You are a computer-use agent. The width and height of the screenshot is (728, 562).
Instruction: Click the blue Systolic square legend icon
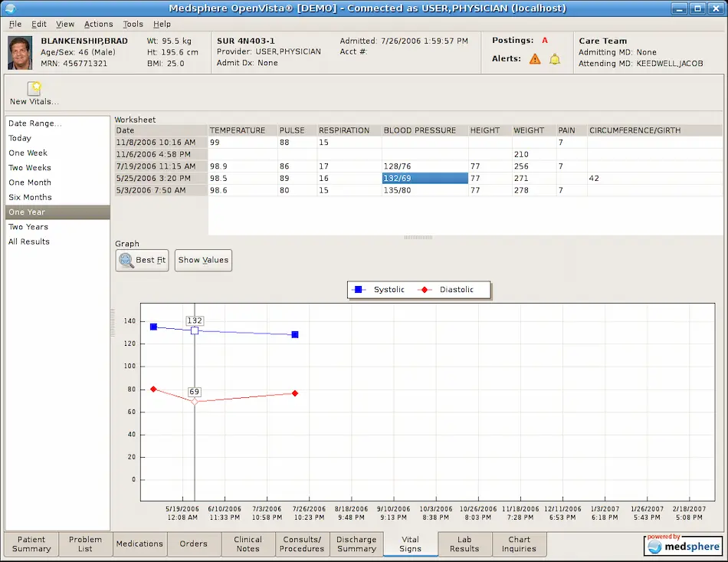tap(356, 289)
